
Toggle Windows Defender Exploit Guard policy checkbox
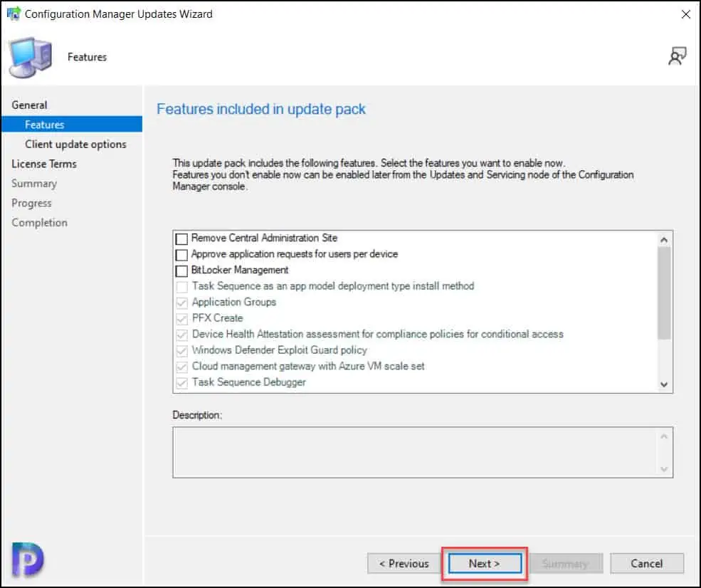181,351
